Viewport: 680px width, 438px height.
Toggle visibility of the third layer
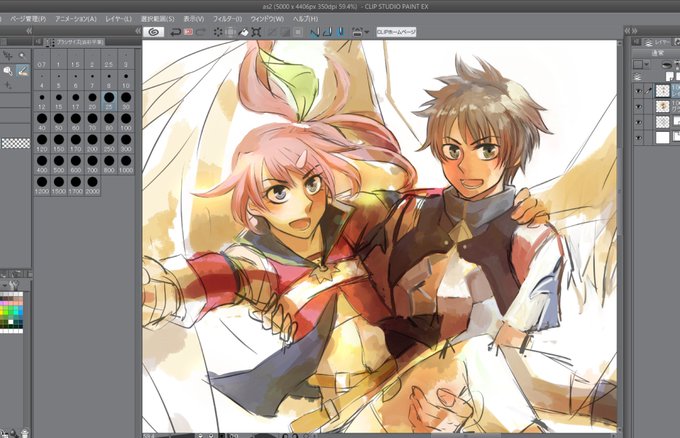(x=638, y=122)
